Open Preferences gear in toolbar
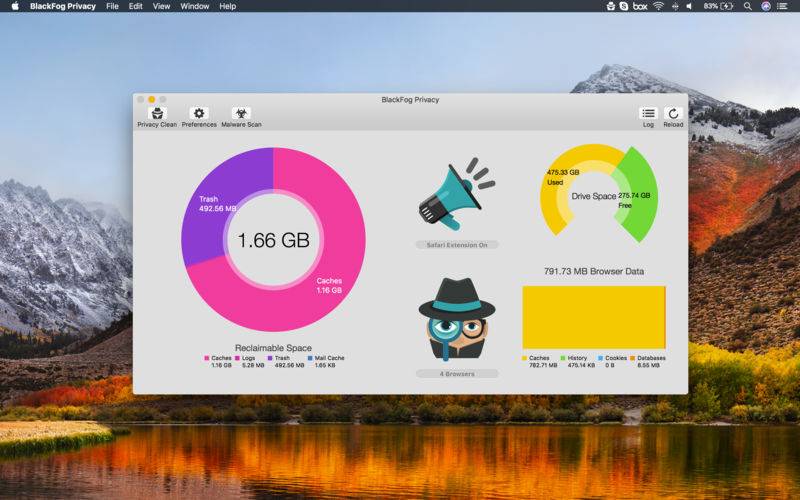800x500 pixels. click(x=199, y=117)
